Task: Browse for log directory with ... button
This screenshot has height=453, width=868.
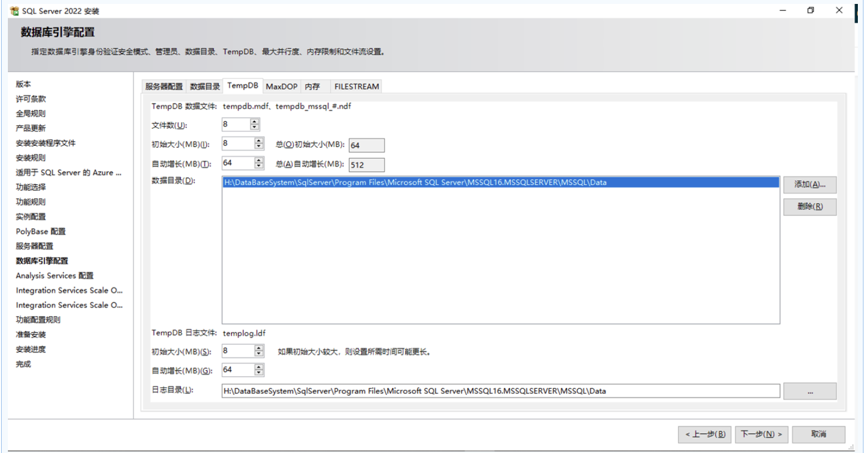Action: 810,391
